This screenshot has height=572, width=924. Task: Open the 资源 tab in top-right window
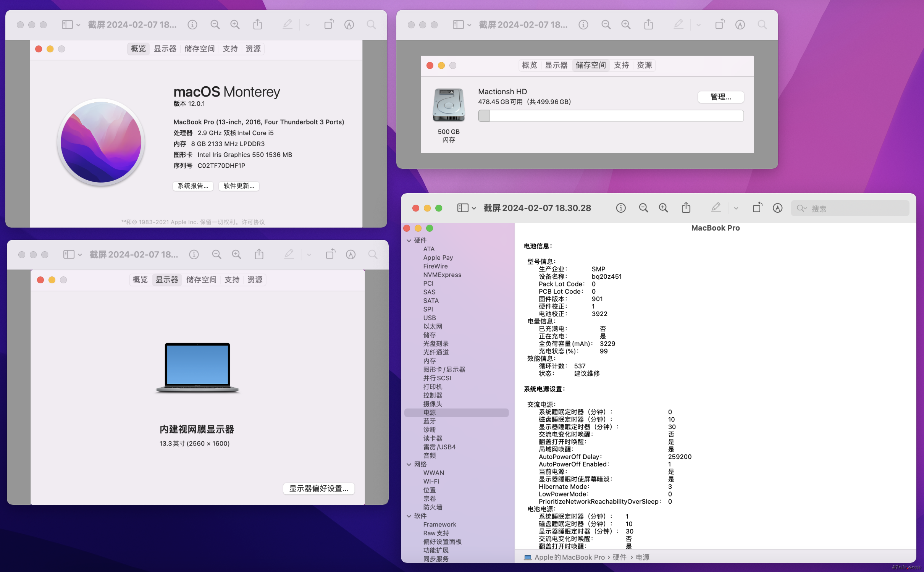644,65
